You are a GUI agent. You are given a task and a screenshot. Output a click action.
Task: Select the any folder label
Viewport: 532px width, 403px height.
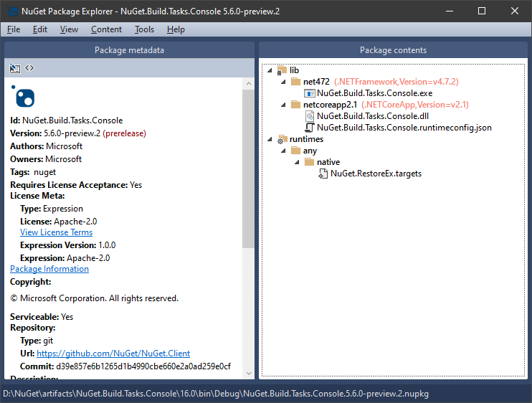tap(310, 151)
